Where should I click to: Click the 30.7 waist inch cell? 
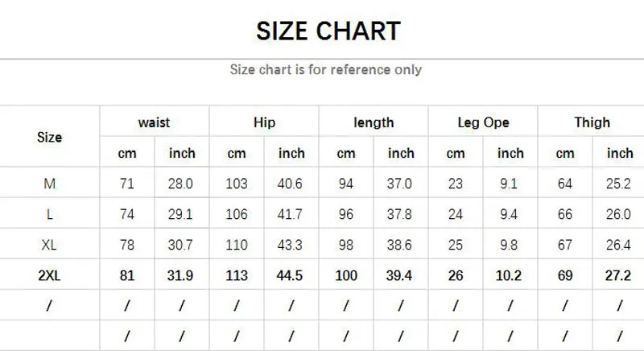[180, 245]
